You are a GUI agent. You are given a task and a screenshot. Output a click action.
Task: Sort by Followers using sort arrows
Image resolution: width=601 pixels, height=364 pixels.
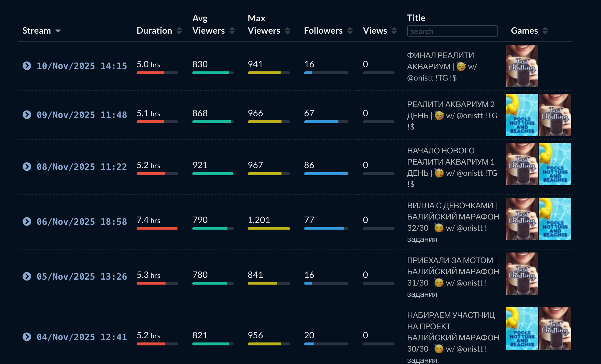coord(350,31)
